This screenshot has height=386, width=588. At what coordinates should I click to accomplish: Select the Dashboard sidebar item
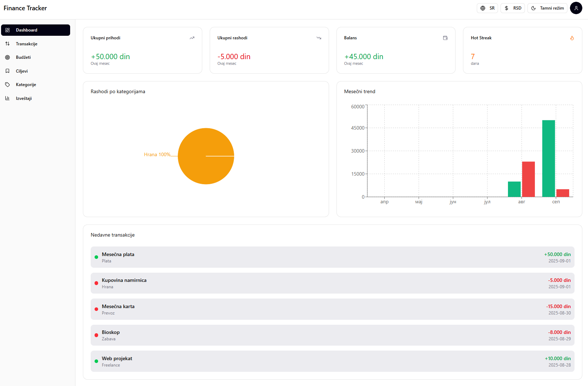[35, 30]
